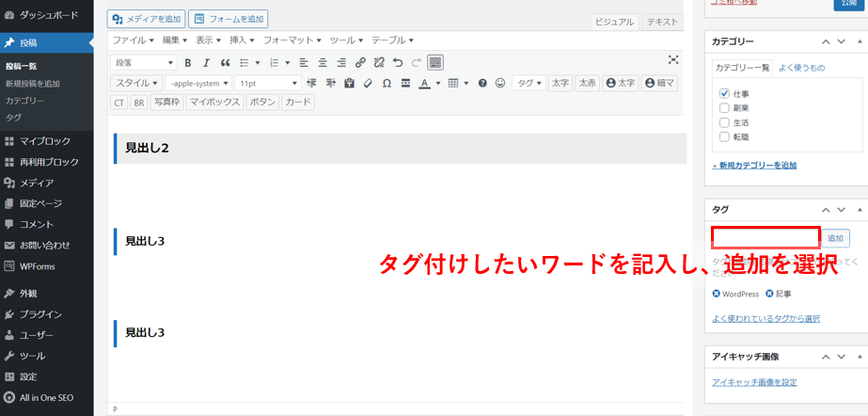Viewport: 868px width, 416px height.
Task: Expand the スタイル style dropdown
Action: (136, 84)
